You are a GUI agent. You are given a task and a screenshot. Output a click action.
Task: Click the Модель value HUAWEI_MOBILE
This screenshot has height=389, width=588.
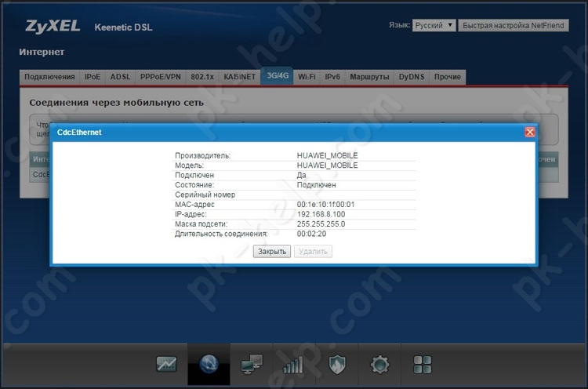(328, 165)
